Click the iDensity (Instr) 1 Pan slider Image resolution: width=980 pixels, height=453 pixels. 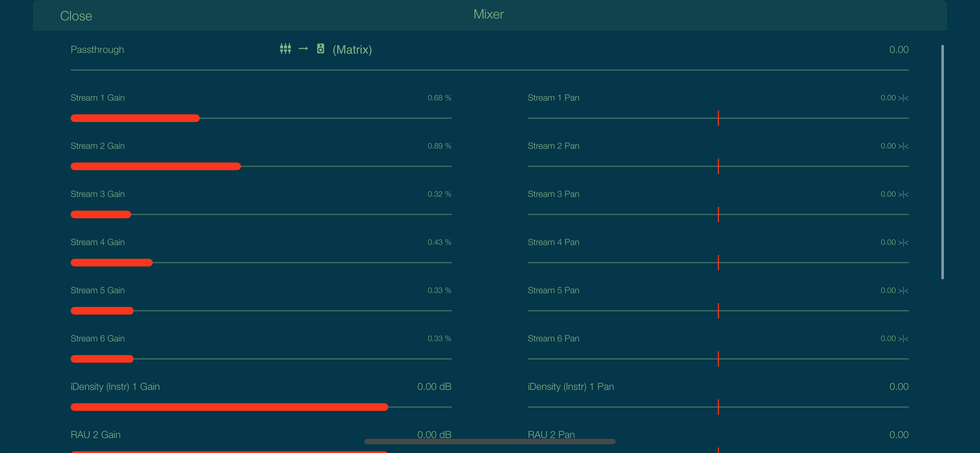point(718,407)
